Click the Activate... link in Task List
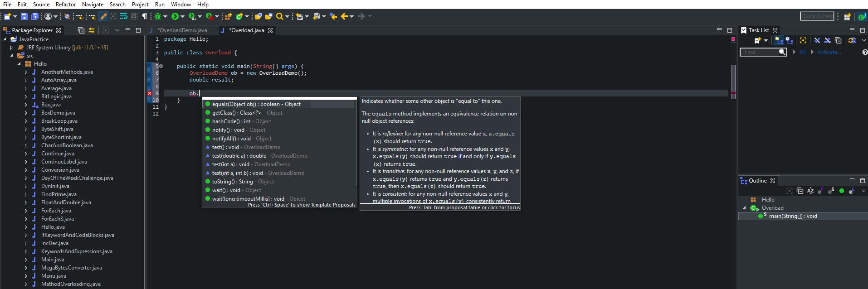 click(x=829, y=52)
